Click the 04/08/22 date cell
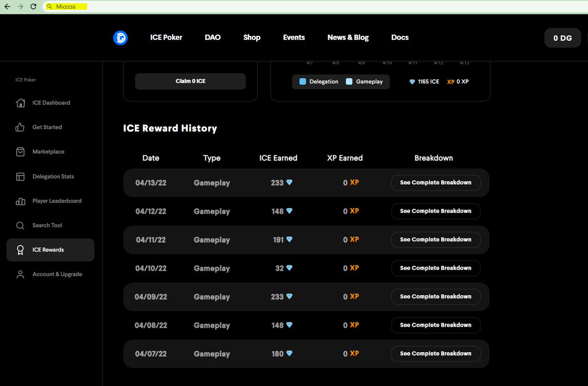Viewport: 588px width, 386px height. click(x=151, y=325)
